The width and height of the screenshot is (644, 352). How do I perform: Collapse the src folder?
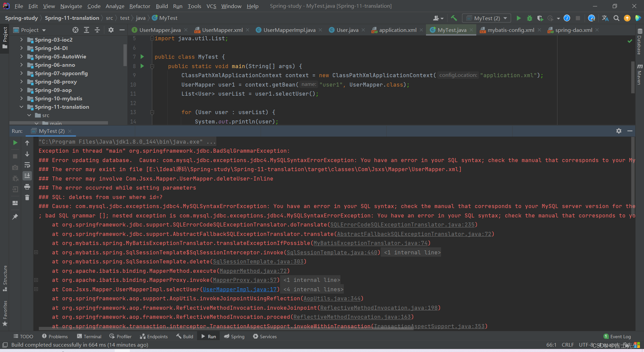pos(29,115)
